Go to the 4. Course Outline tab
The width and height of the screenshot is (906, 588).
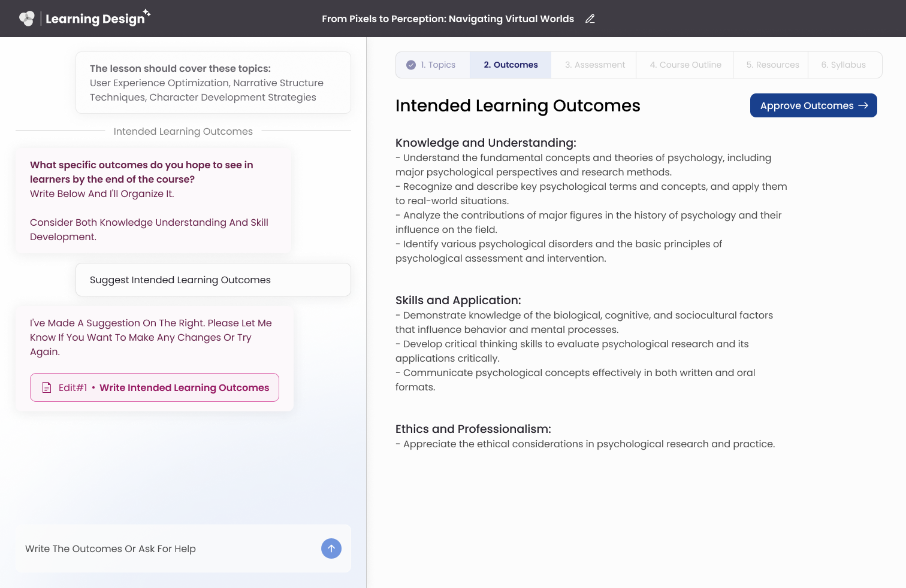point(685,65)
